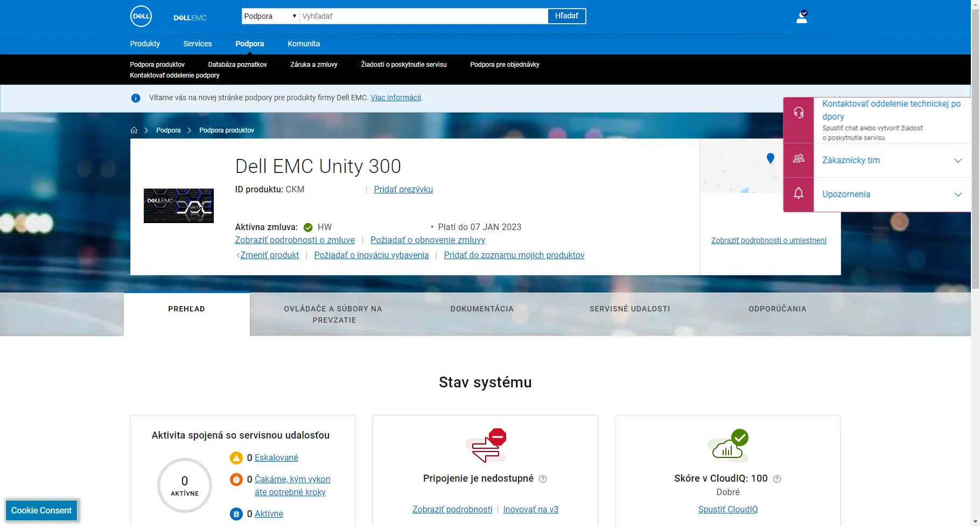Switch to the SERVISNÉ UDALOSTI tab

pos(630,309)
